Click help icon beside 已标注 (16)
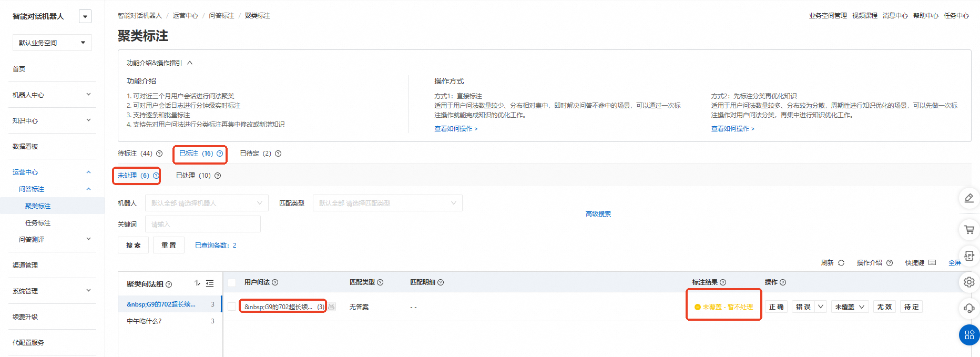This screenshot has height=357, width=980. click(x=220, y=154)
